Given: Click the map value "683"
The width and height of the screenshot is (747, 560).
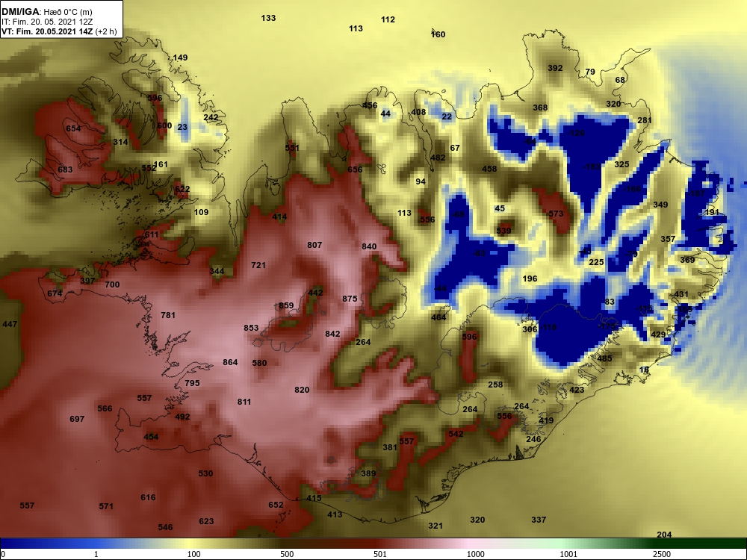Looking at the screenshot, I should tap(65, 169).
